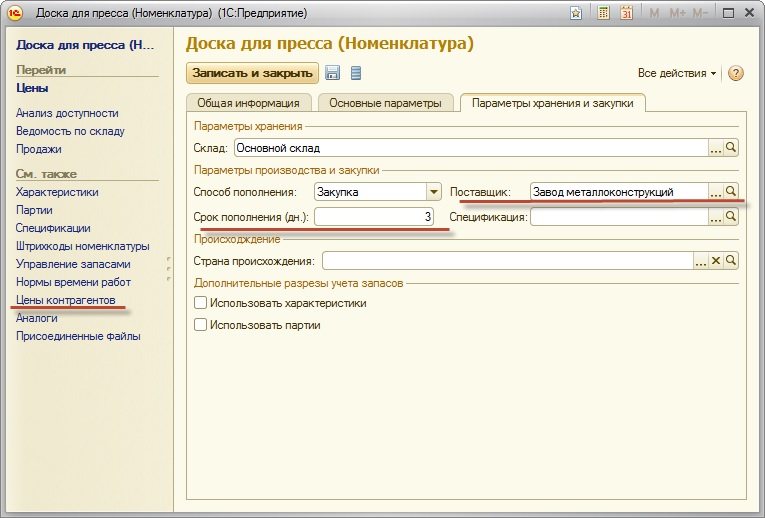Click magnifier icon next to Склад field
The width and height of the screenshot is (765, 518).
click(x=731, y=149)
